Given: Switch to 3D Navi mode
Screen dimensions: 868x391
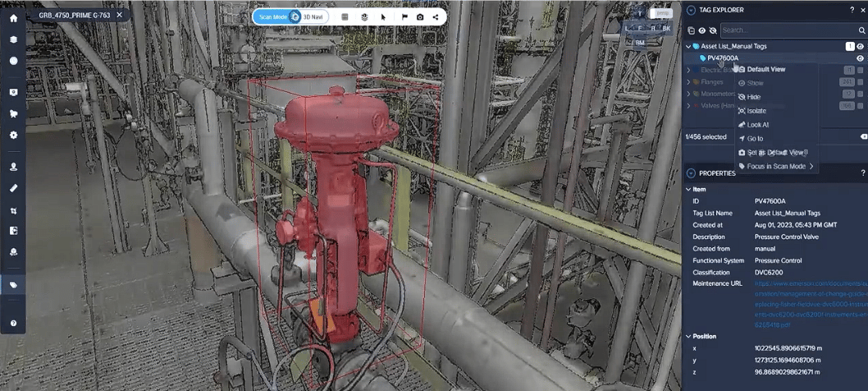Looking at the screenshot, I should click(x=313, y=16).
